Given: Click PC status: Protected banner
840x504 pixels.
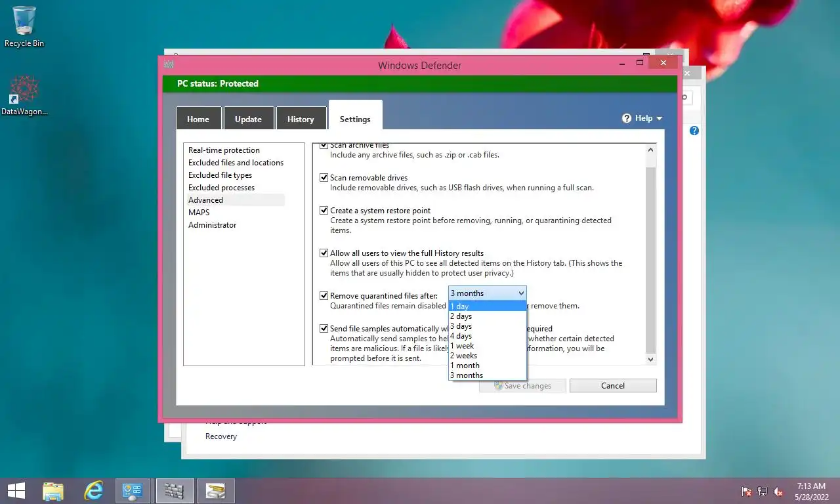Looking at the screenshot, I should tap(420, 83).
